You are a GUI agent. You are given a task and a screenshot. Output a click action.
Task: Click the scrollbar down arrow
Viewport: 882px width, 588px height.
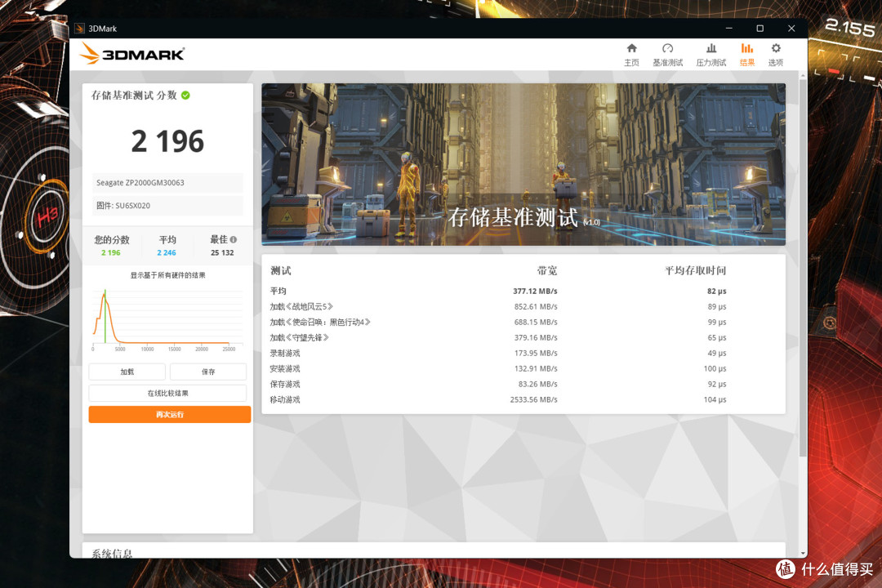tap(803, 553)
